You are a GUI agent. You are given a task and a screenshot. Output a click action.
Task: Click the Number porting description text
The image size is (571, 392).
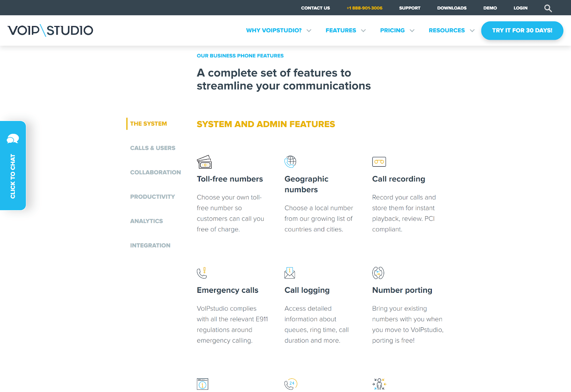coord(408,325)
